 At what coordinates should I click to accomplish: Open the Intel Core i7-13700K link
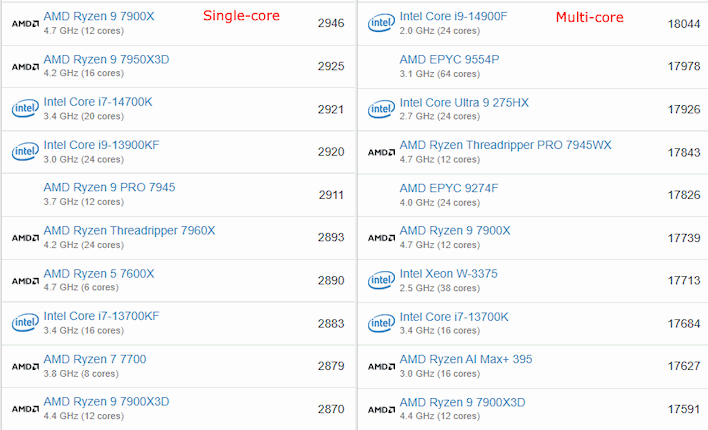click(x=454, y=317)
